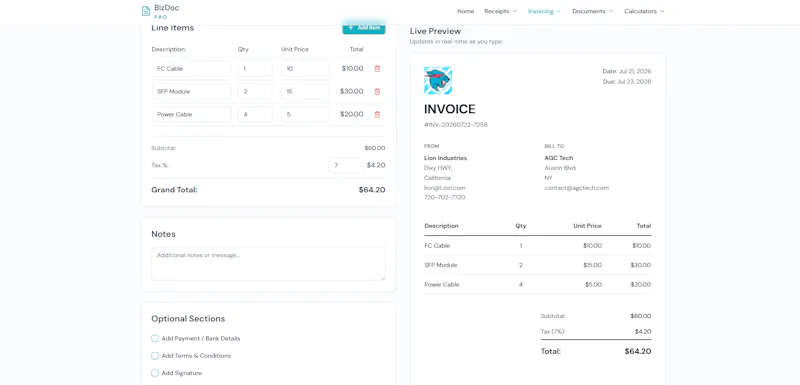Edit quantity field for SFP Module
This screenshot has height=385, width=800.
255,92
